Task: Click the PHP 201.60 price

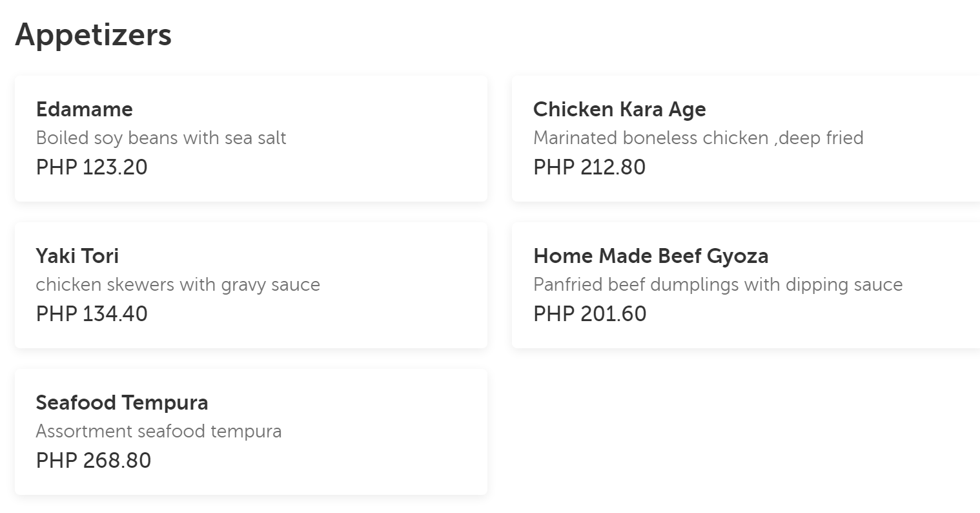Action: click(x=589, y=314)
